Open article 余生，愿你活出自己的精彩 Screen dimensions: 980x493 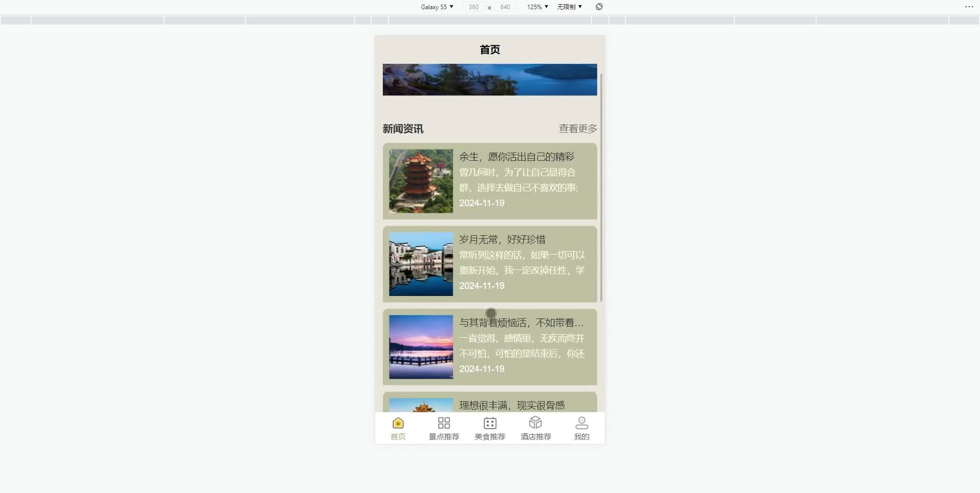517,157
